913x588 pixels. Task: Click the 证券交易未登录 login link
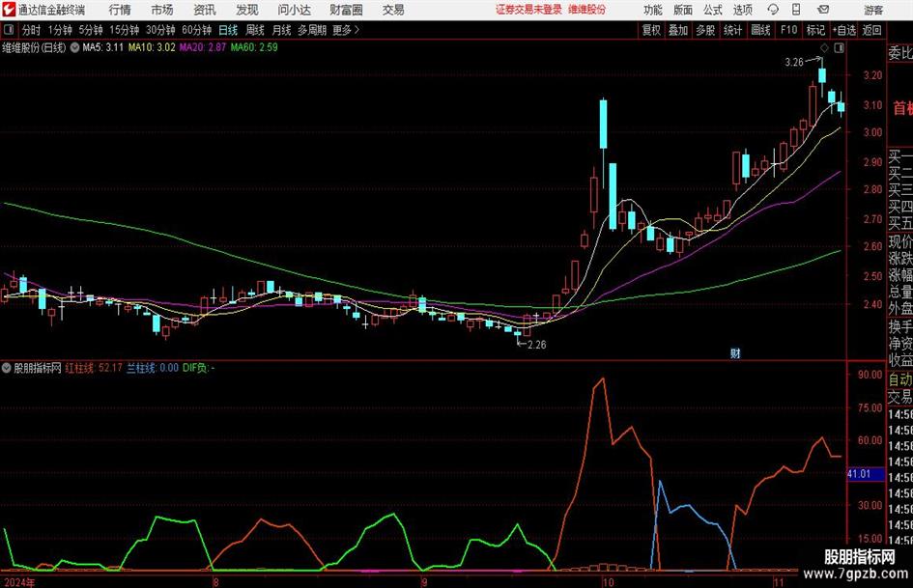[528, 10]
